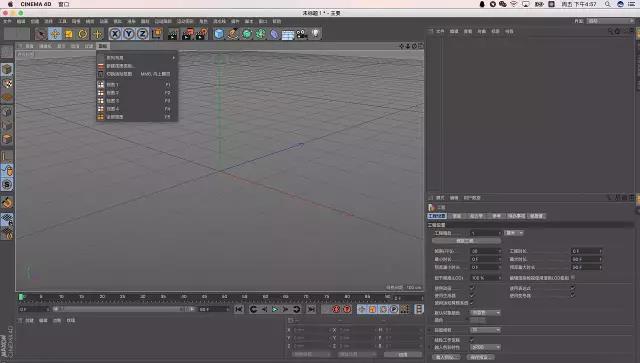Select 视图 1 (F1) in the panel menu
This screenshot has width=640, height=363.
(137, 85)
